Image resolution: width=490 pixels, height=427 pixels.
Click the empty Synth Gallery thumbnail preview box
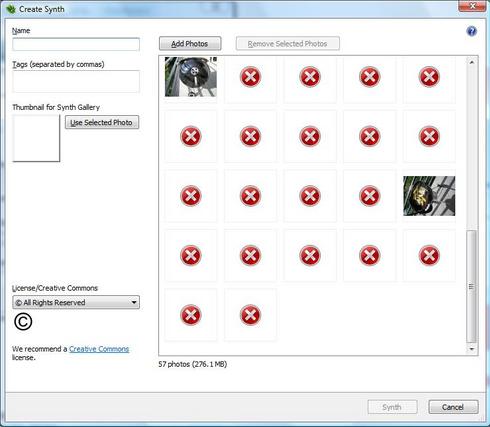[x=36, y=138]
